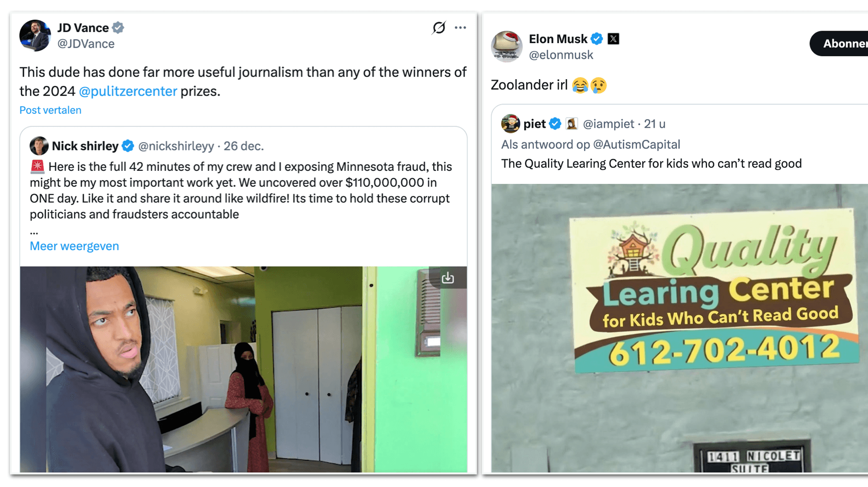Click the X affiliation badge next to Elon Musk

[613, 39]
